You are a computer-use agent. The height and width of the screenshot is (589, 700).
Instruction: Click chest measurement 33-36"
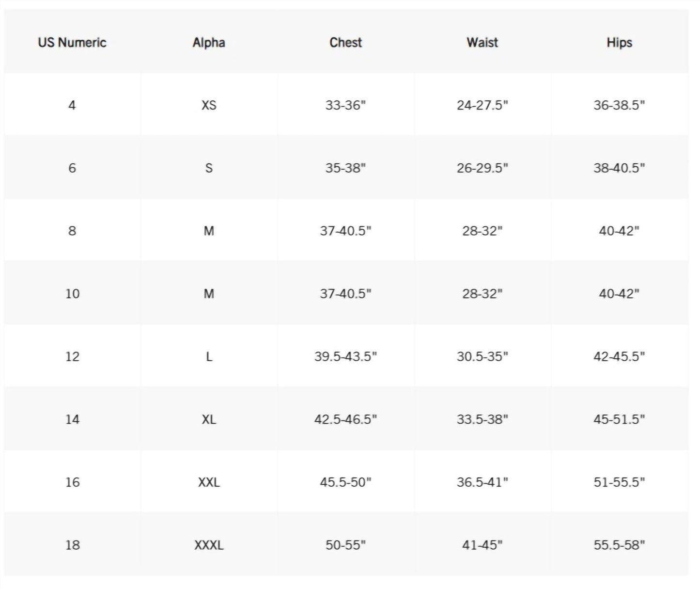coord(345,105)
